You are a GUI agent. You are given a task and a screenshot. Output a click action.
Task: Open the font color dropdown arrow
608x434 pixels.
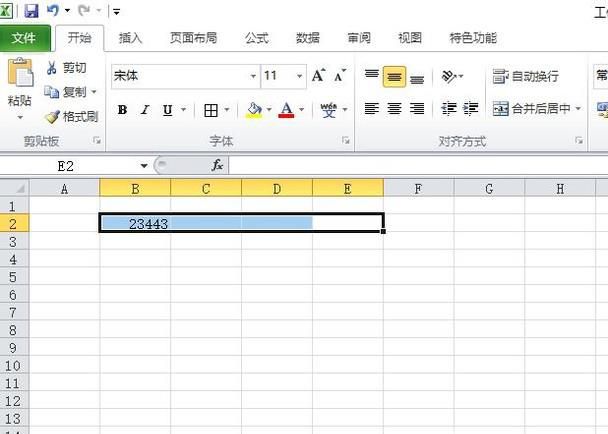(301, 110)
